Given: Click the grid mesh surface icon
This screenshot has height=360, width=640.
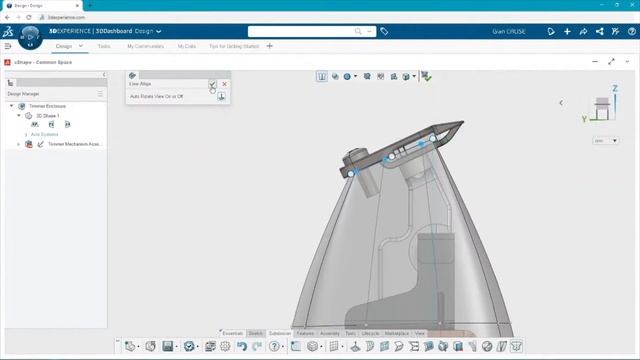Looking at the screenshot, I should [334, 346].
